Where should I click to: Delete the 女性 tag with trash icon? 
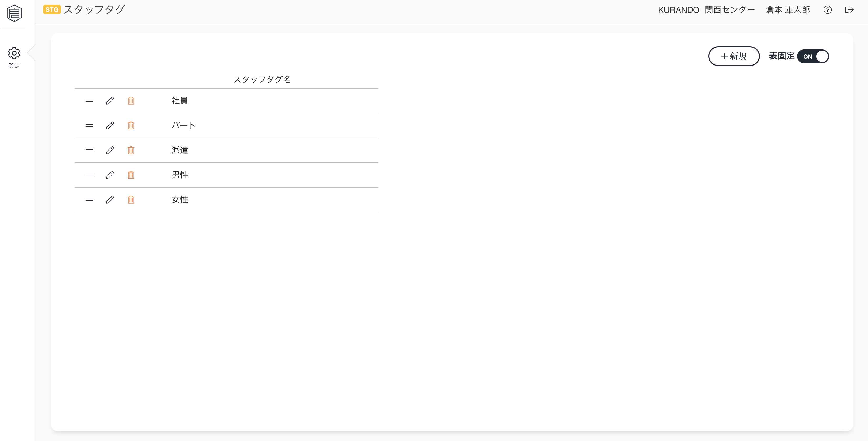coord(131,200)
